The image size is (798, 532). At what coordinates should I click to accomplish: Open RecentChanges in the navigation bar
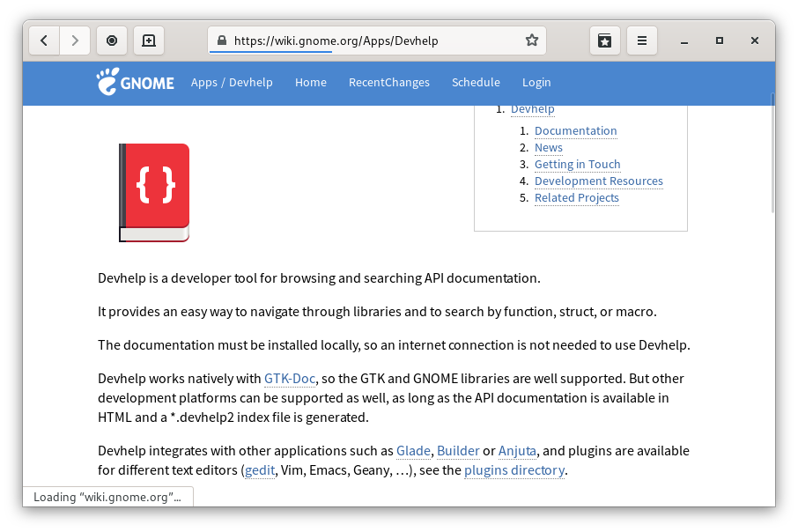click(x=388, y=83)
